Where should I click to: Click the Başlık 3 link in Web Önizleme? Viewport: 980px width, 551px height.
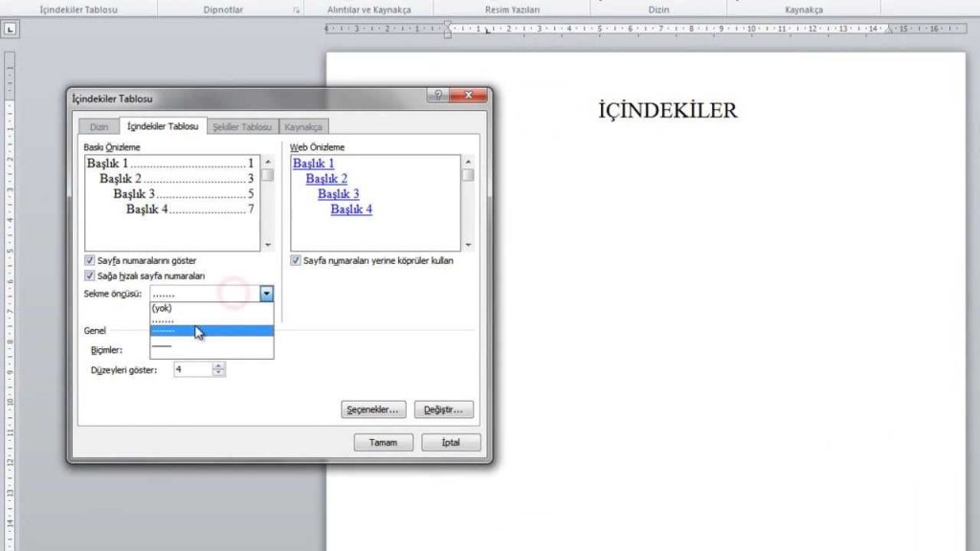pos(338,193)
